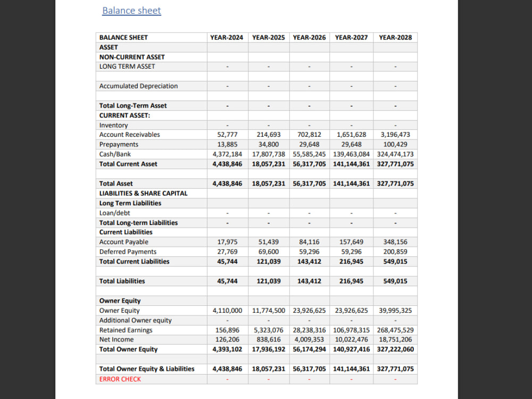
Task: Click Net Income value 18,751,206
Action: point(395,339)
